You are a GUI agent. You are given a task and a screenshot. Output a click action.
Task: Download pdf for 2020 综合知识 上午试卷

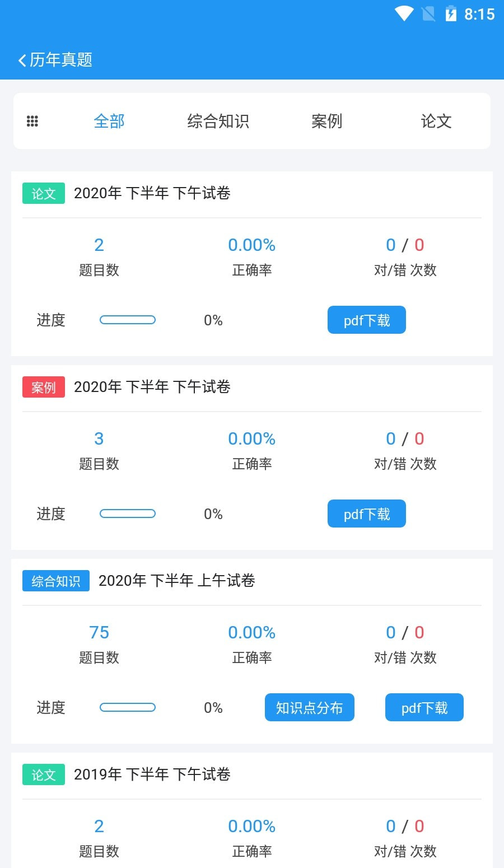[424, 708]
